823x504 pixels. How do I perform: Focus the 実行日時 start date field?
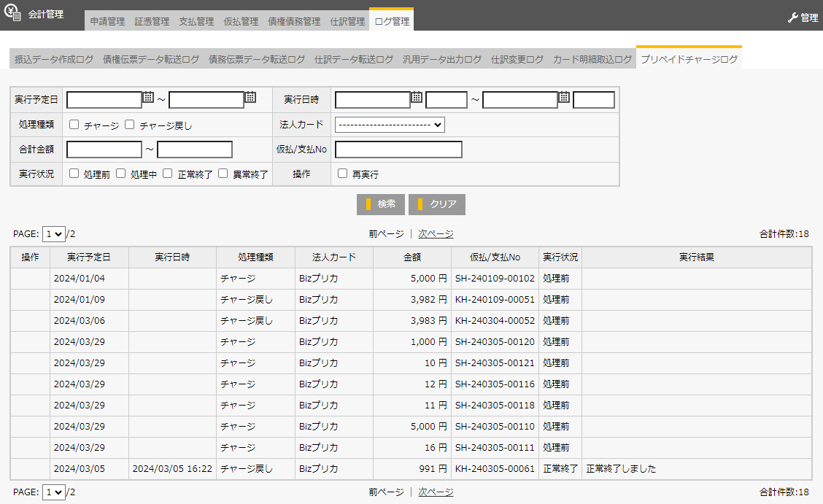373,100
